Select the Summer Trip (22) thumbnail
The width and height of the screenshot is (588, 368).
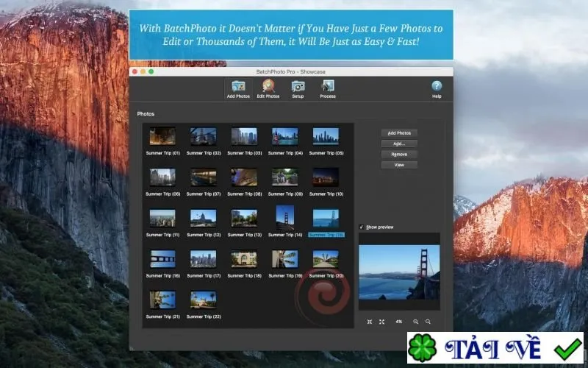(x=204, y=300)
